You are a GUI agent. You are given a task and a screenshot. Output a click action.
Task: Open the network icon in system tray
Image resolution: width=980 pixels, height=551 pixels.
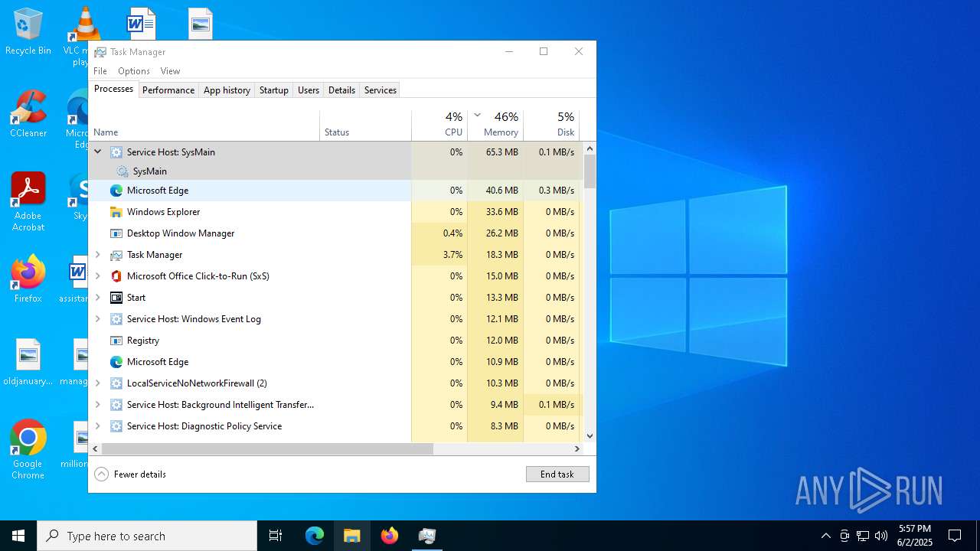coord(863,536)
